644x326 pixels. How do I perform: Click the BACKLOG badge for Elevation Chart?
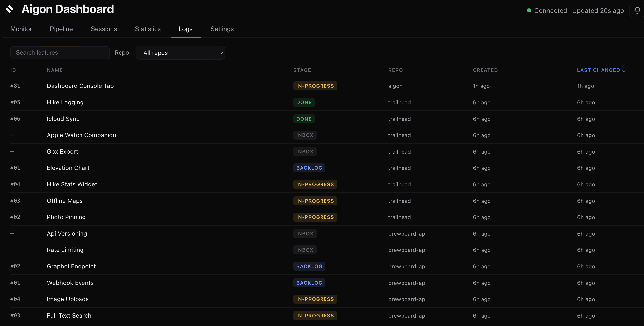[309, 168]
